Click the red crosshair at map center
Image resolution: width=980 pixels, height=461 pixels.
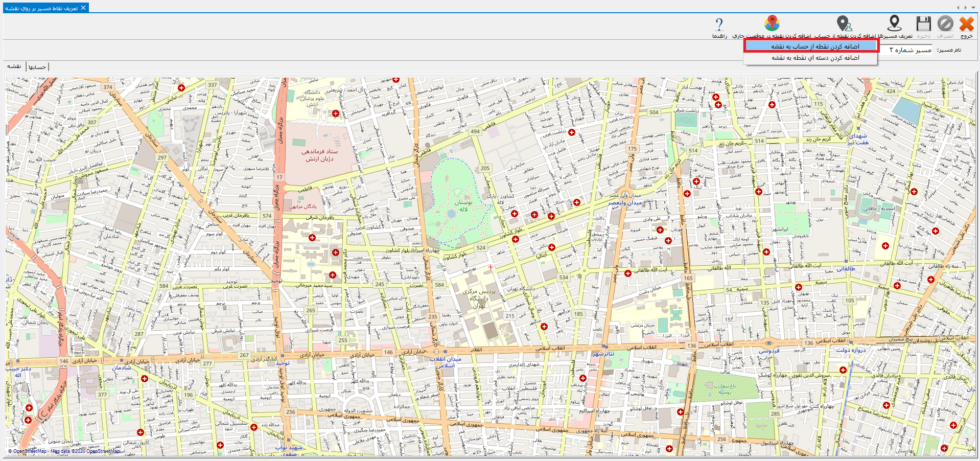tap(491, 267)
